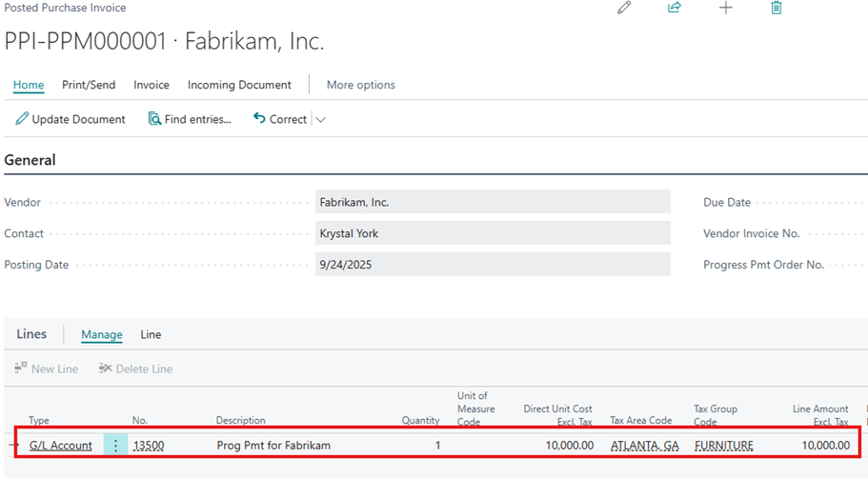Click the share icon at top
Viewport: 868px width, 478px height.
(x=675, y=8)
